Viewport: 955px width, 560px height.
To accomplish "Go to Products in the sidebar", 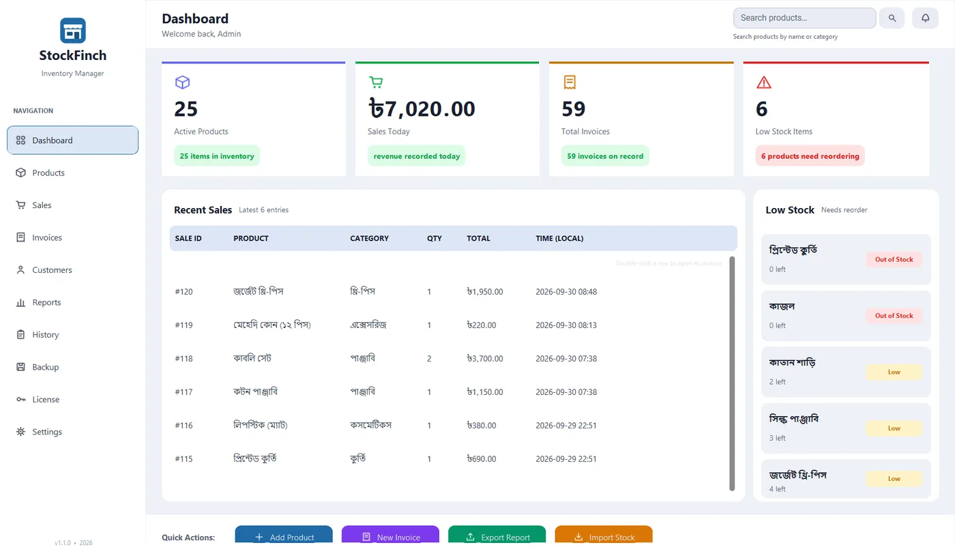I will tap(73, 173).
